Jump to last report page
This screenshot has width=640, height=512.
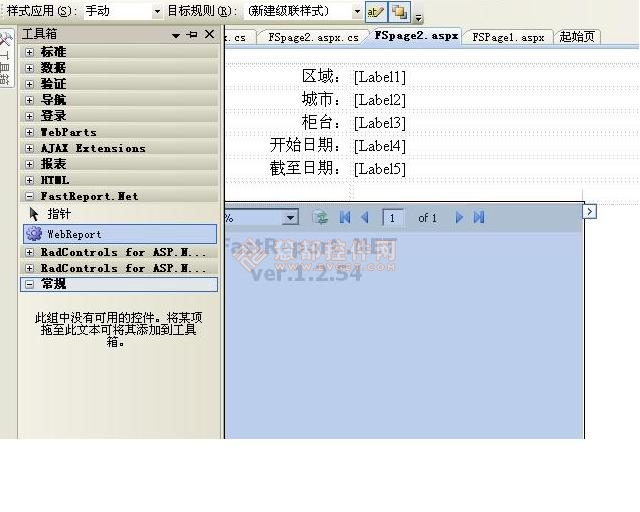pos(479,217)
